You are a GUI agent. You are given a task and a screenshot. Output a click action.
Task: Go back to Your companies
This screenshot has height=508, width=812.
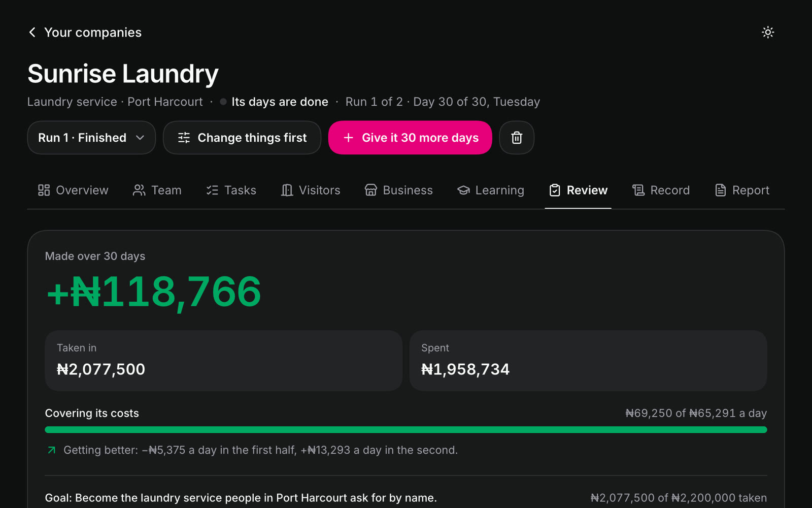[x=85, y=33]
